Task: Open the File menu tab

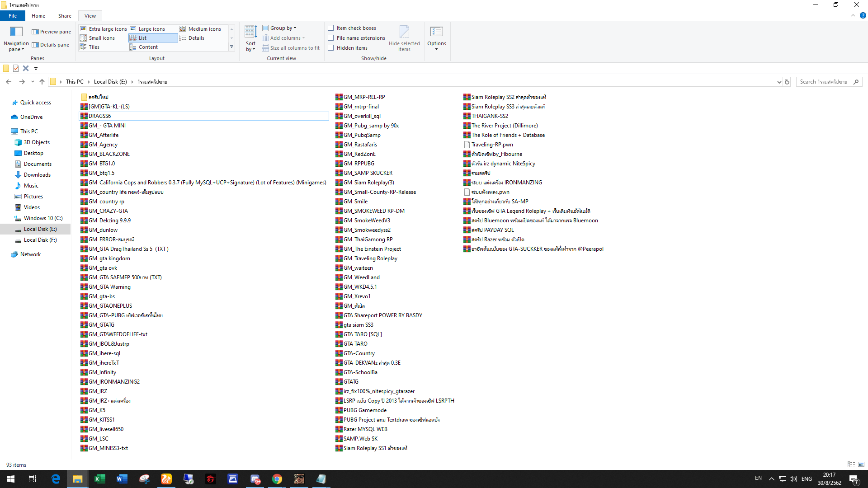Action: [x=13, y=16]
